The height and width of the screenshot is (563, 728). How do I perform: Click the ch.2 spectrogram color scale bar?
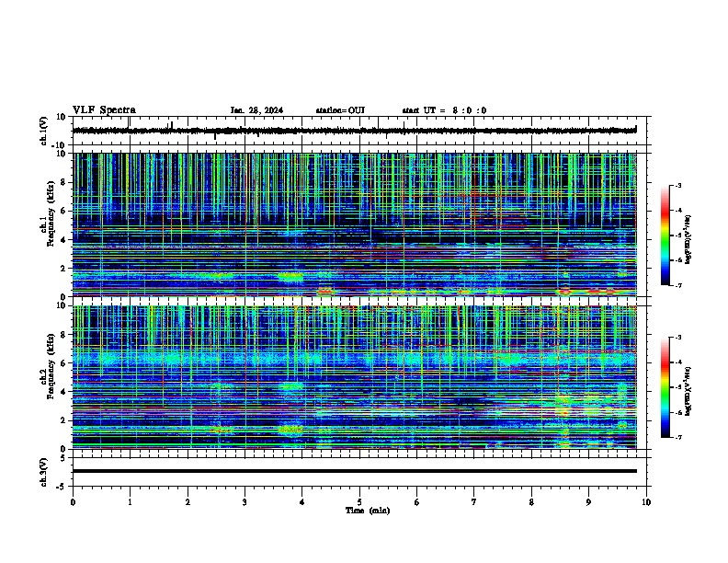665,387
